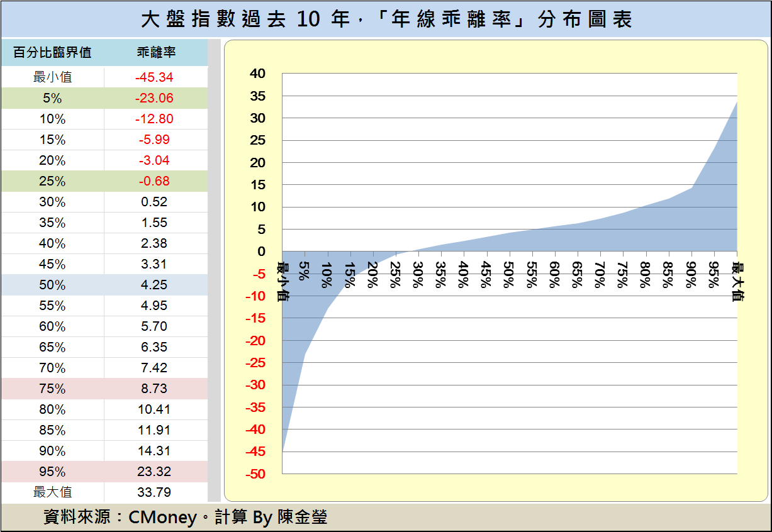Select the 95% row value 23.32
Viewport: 772px width, 532px height.
coord(154,472)
